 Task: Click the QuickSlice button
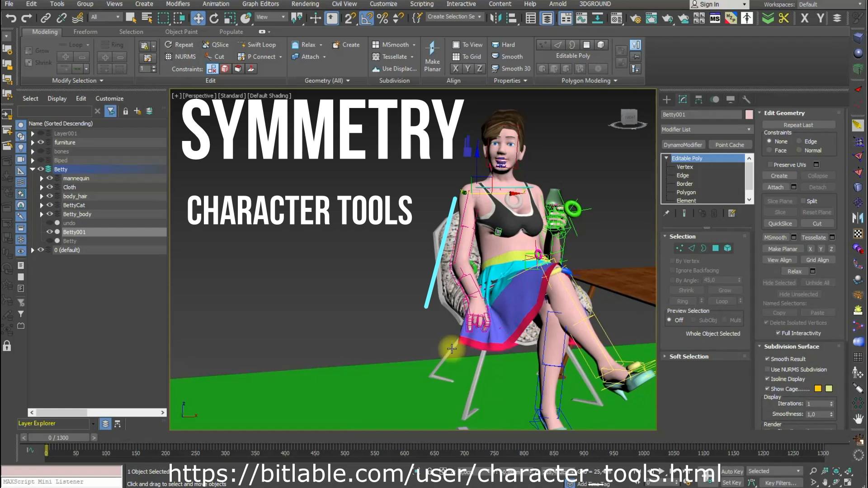(x=780, y=224)
